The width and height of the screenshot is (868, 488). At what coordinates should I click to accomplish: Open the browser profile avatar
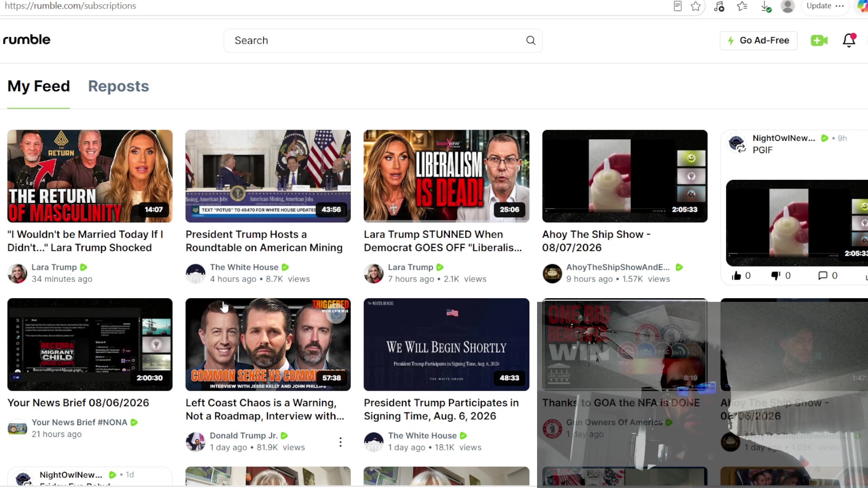coord(788,6)
